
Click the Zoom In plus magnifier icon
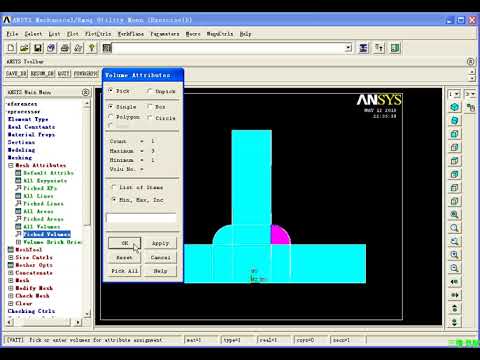(454, 255)
